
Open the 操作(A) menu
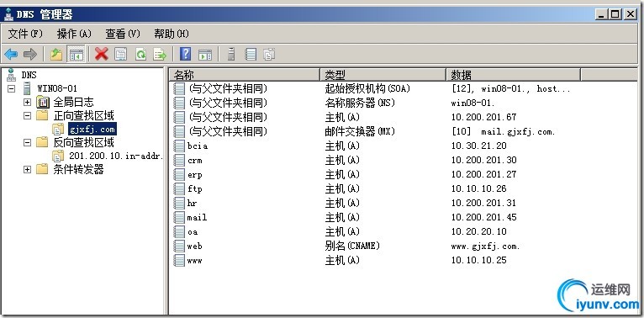pyautogui.click(x=74, y=34)
